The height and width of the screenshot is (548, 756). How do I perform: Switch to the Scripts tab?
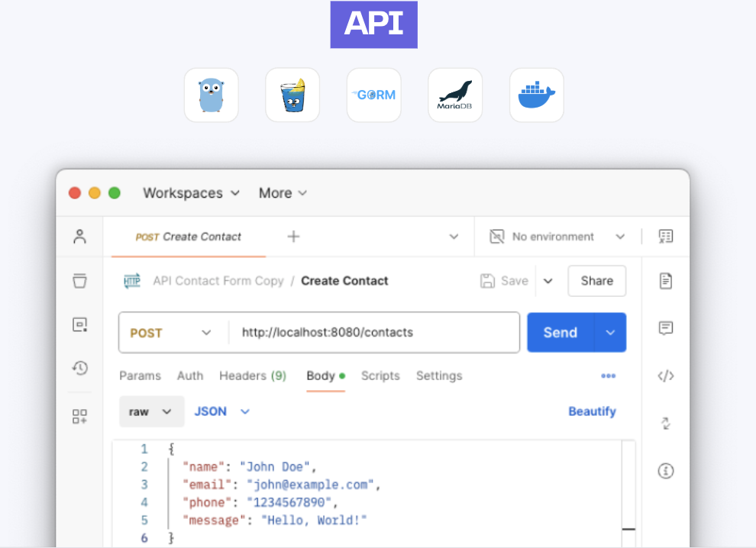click(x=380, y=376)
